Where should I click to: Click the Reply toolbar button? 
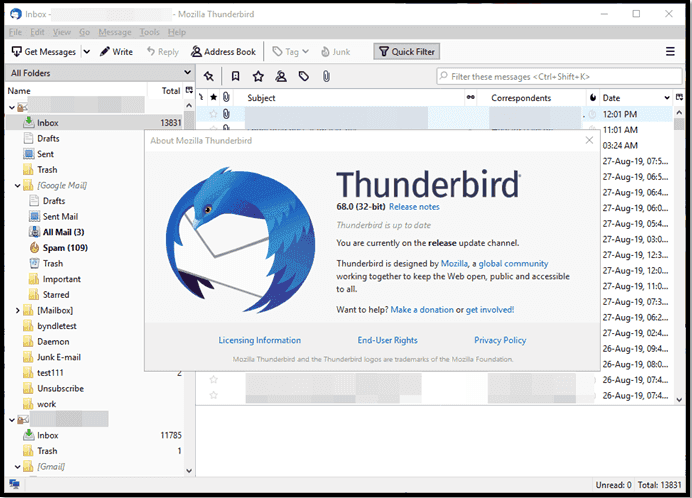click(163, 52)
